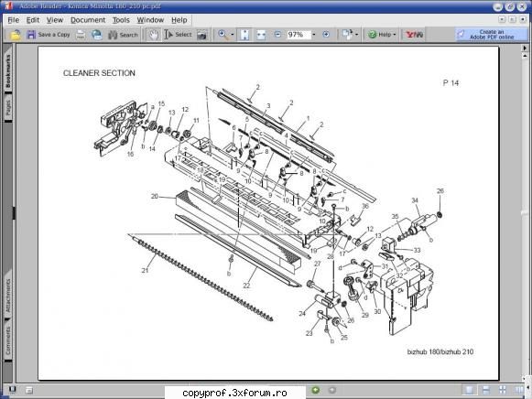Click the gray previous view button in status bar

tap(331, 390)
